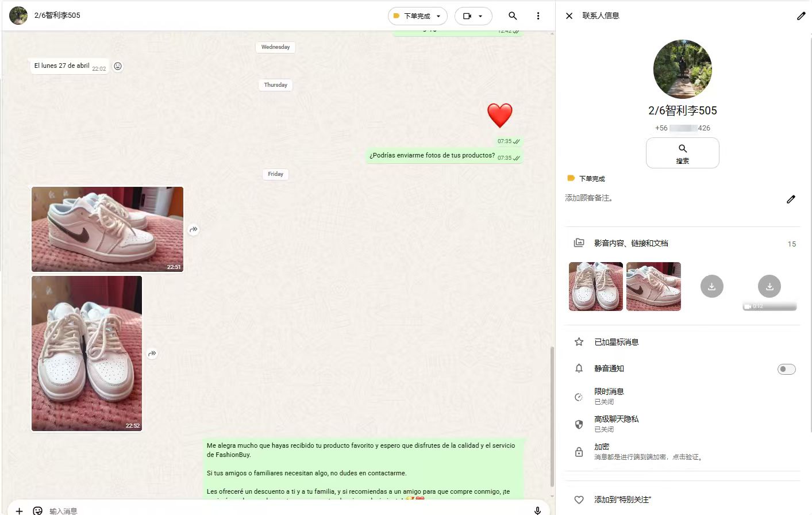Open the emoji sticker picker icon
Viewport: 812px width, 515px height.
(38, 510)
